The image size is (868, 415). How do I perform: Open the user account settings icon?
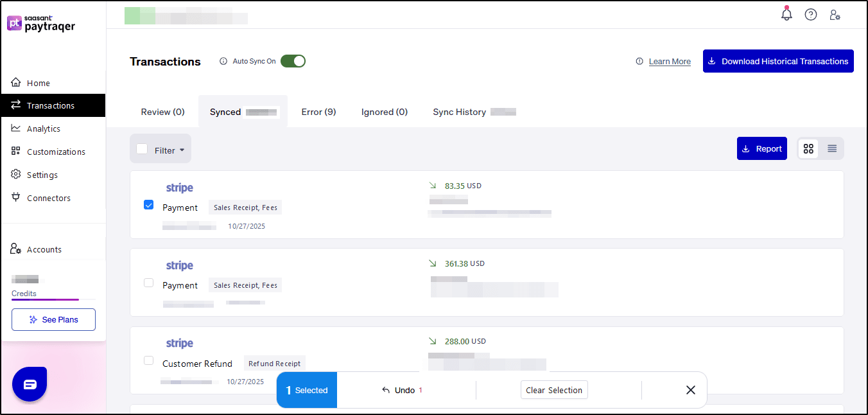point(835,14)
